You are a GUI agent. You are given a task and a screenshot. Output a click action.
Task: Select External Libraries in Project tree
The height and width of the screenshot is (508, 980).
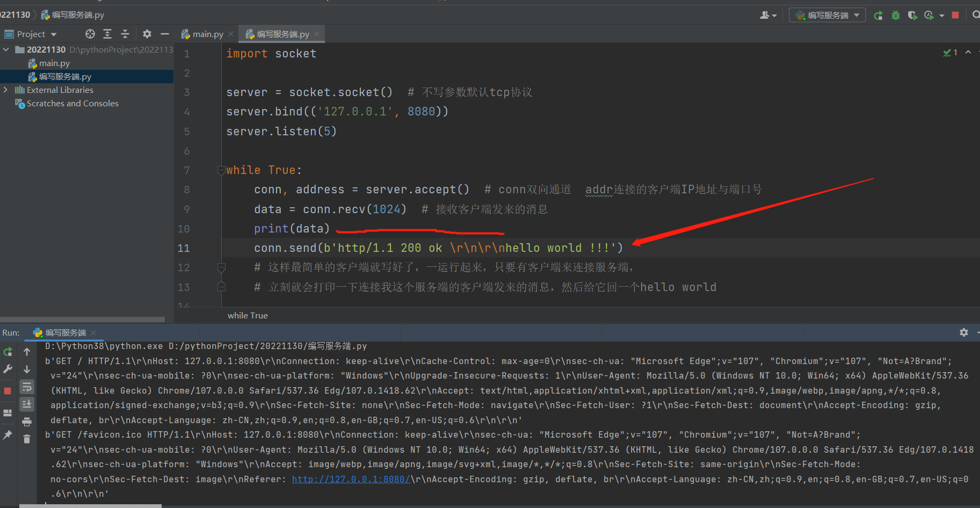coord(60,90)
